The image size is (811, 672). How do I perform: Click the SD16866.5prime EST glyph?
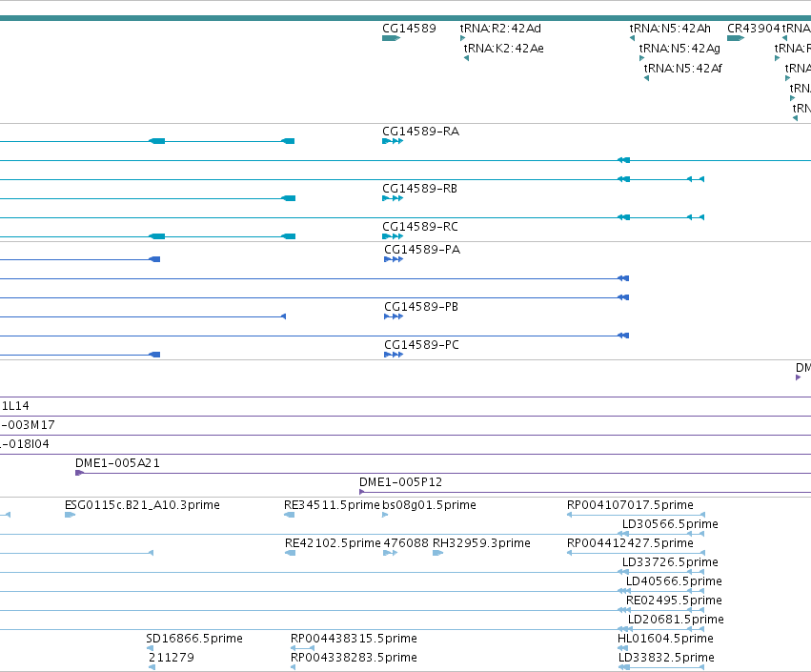[x=150, y=648]
